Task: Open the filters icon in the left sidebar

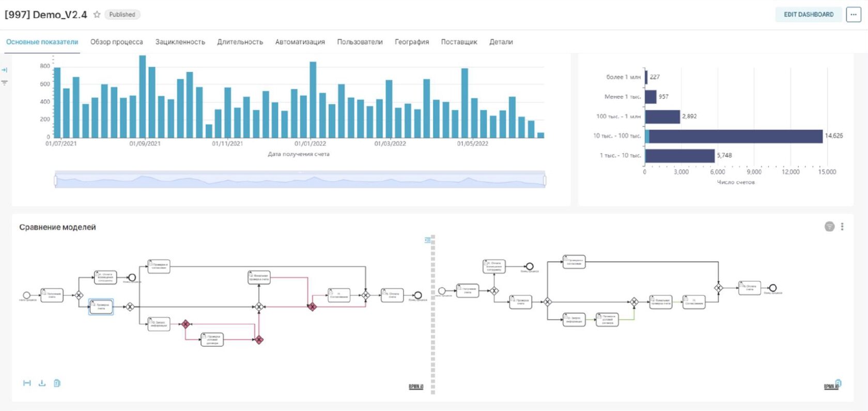Action: [x=5, y=83]
